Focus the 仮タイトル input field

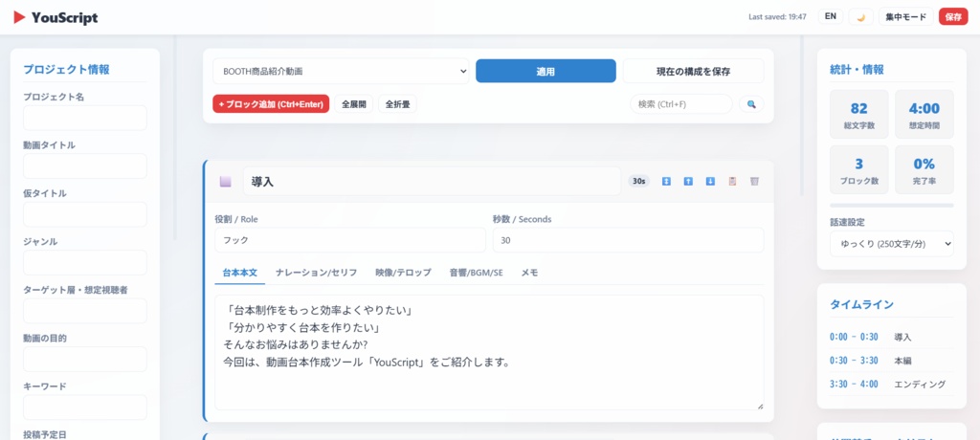(x=85, y=214)
